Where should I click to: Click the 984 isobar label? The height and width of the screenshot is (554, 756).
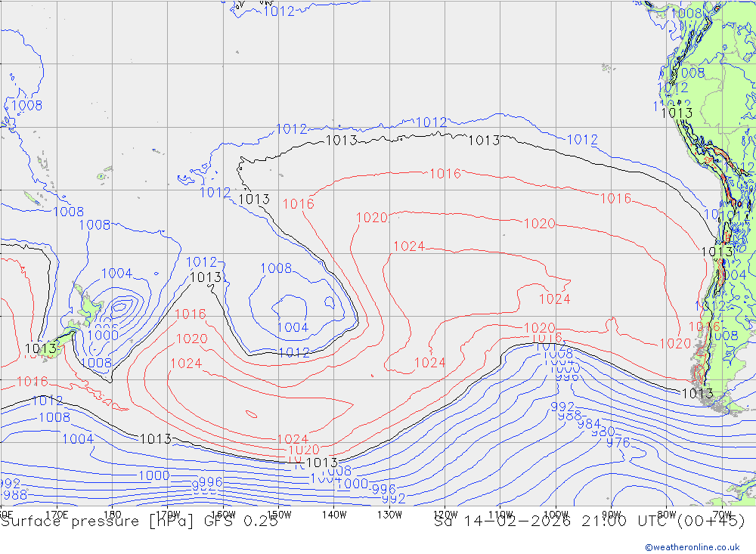(589, 424)
